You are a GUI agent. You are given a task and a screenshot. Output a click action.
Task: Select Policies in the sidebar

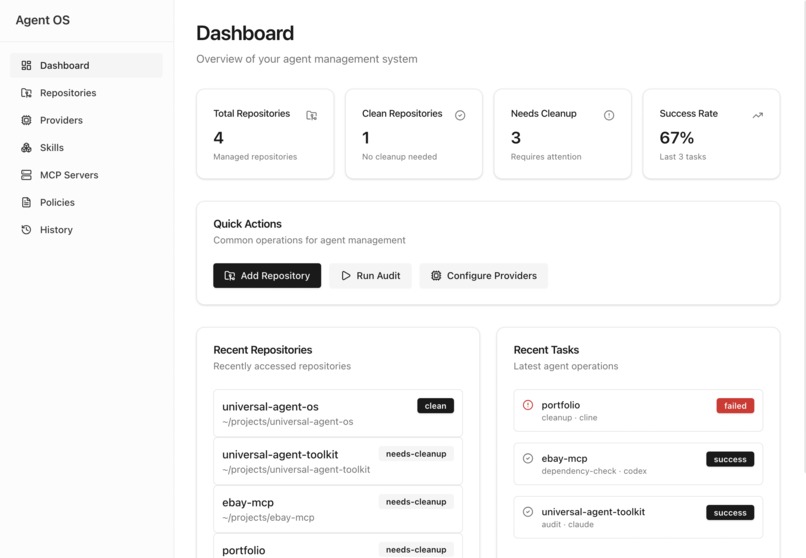(x=86, y=202)
